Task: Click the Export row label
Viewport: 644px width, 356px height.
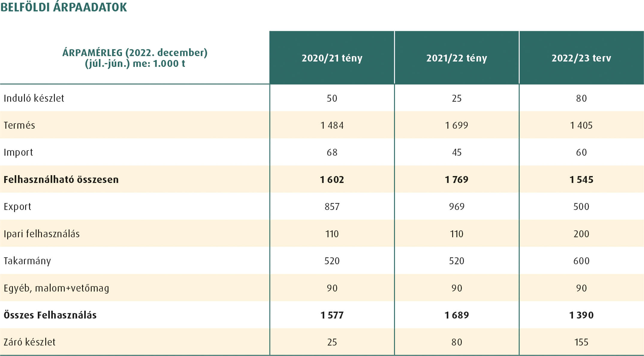Action: [17, 207]
